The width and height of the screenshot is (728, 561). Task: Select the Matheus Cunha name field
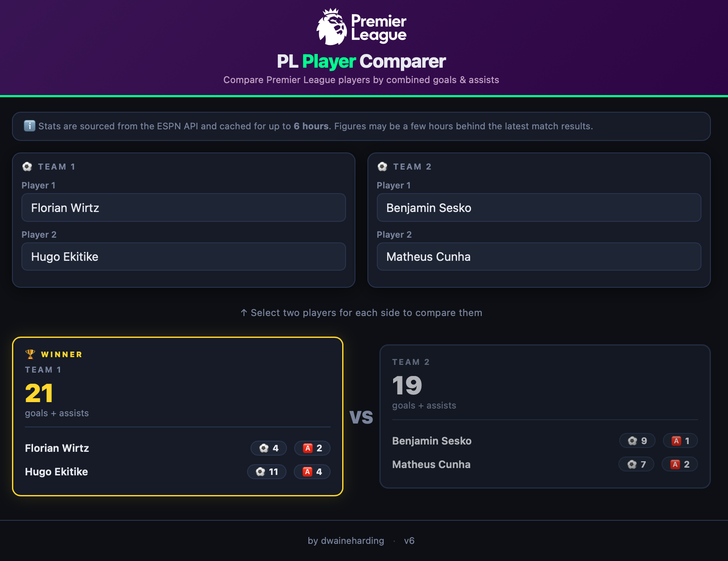click(x=539, y=257)
